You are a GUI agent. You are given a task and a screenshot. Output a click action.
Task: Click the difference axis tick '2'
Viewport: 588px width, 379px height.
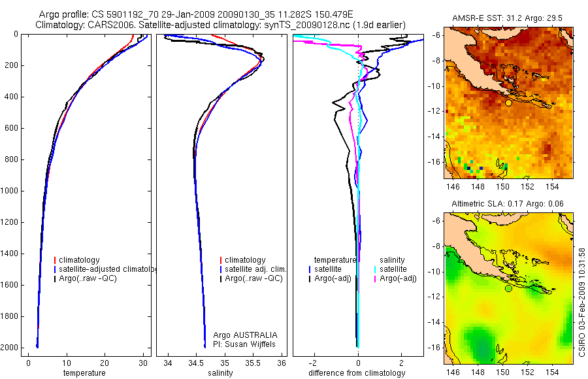(402, 363)
